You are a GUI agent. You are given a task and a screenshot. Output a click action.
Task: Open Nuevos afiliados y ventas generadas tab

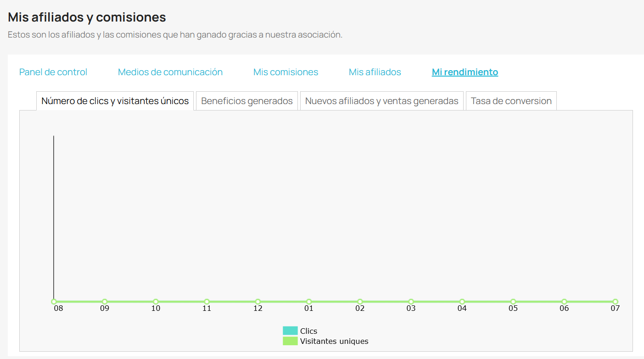tap(382, 101)
